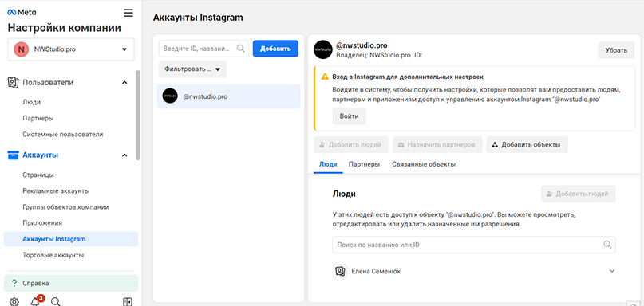Click the Справка question mark icon

tap(14, 283)
